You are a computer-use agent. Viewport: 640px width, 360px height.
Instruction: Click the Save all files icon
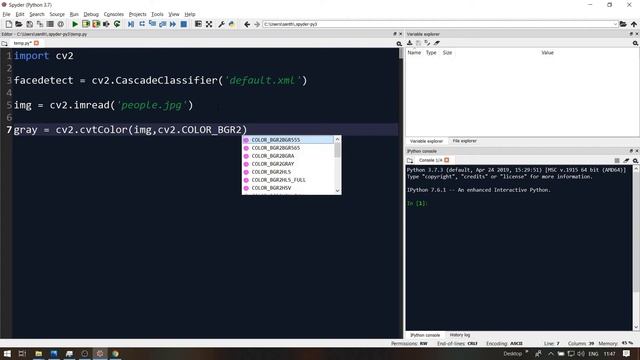pos(40,24)
